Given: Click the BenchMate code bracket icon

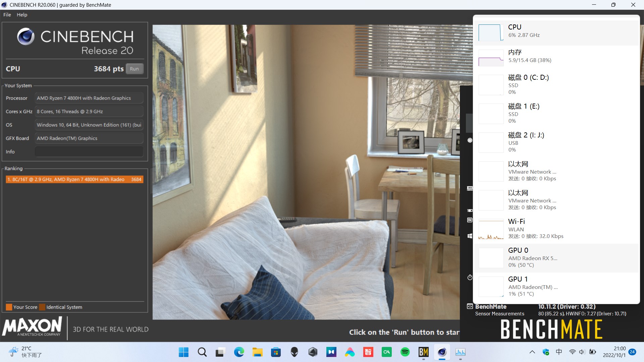Looking at the screenshot, I should pos(470,306).
